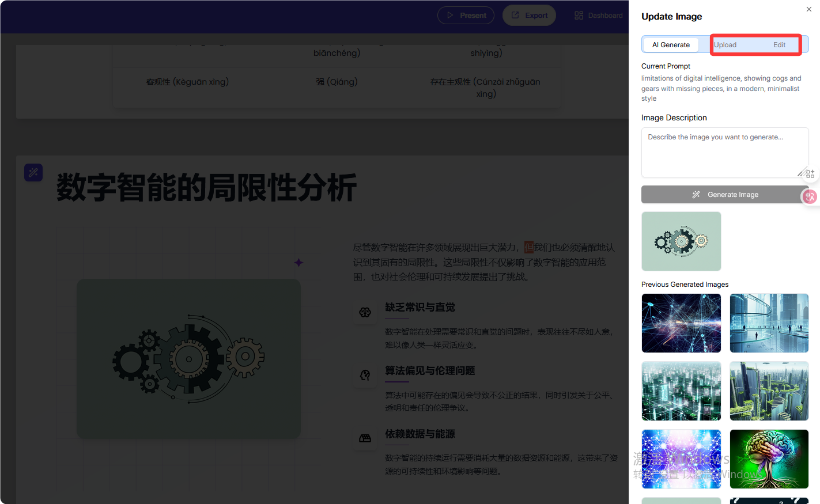Choose the rainbow brain tree generated image
820x504 pixels.
pos(769,458)
